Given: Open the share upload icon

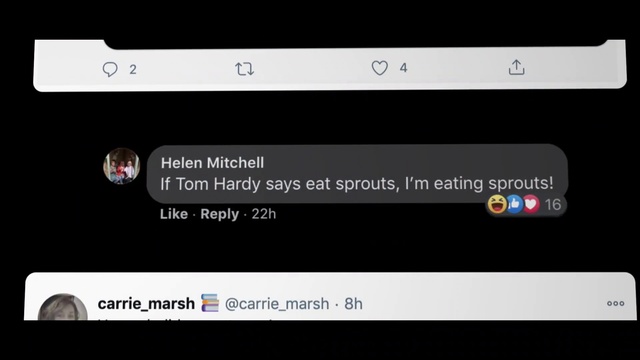Looking at the screenshot, I should (x=516, y=67).
